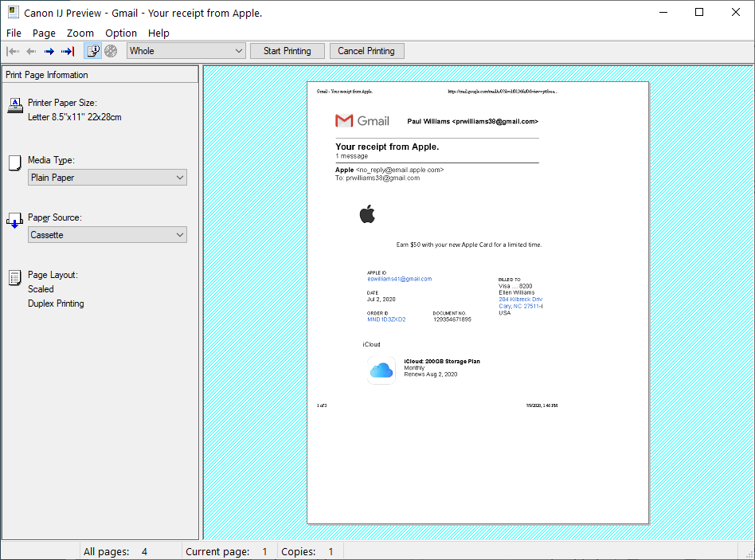
Task: Open the Zoom menu
Action: pyautogui.click(x=80, y=33)
